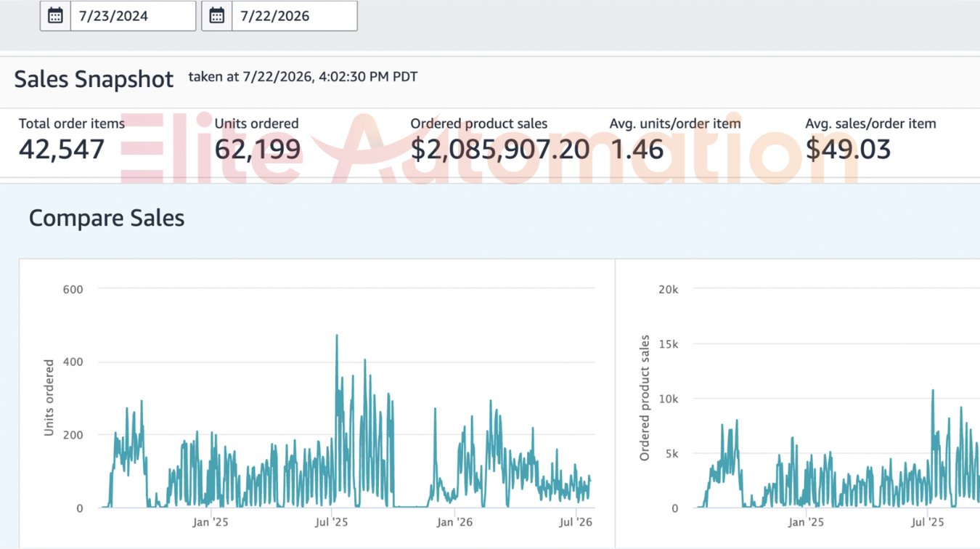Click the Total order items label
980x549 pixels.
click(x=72, y=123)
